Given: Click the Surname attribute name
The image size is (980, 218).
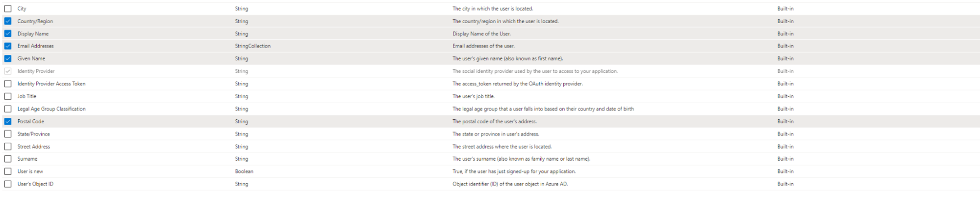Looking at the screenshot, I should tap(27, 159).
